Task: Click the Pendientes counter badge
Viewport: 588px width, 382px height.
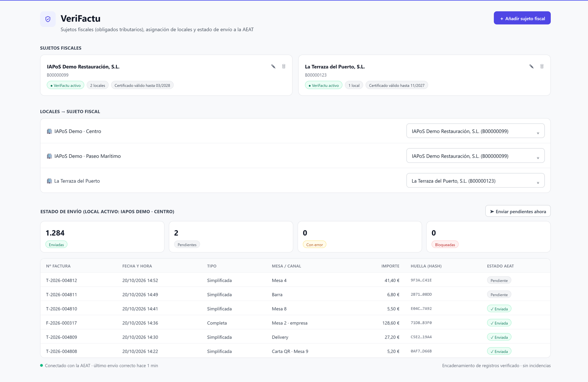Action: pos(187,245)
